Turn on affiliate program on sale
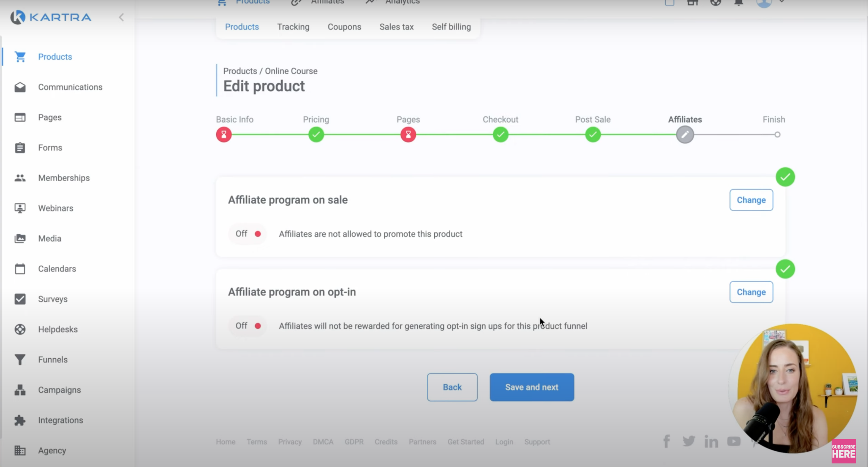Image resolution: width=868 pixels, height=467 pixels. pos(247,234)
